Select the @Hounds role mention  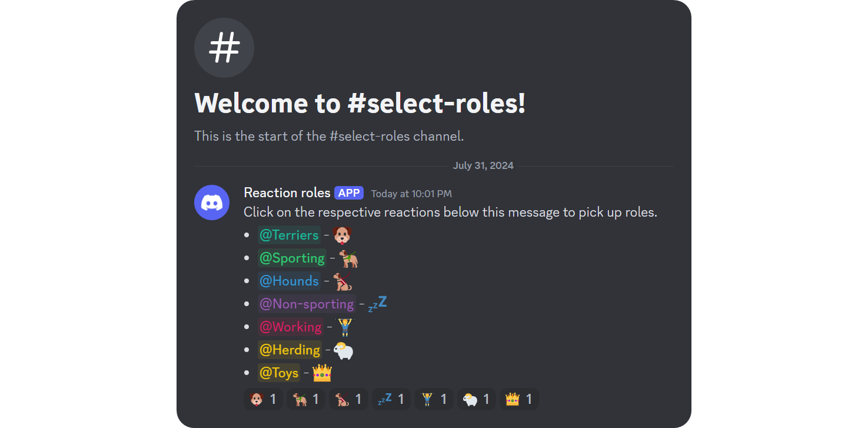(289, 281)
